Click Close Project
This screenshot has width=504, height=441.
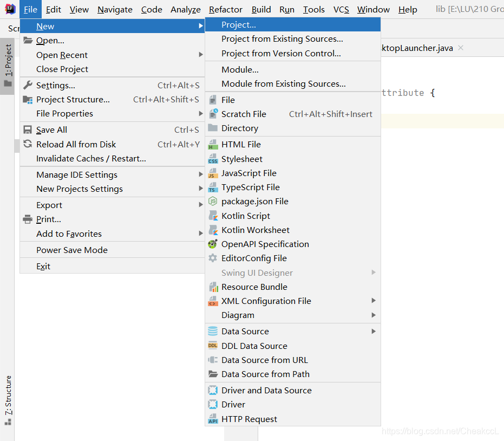tap(112, 69)
